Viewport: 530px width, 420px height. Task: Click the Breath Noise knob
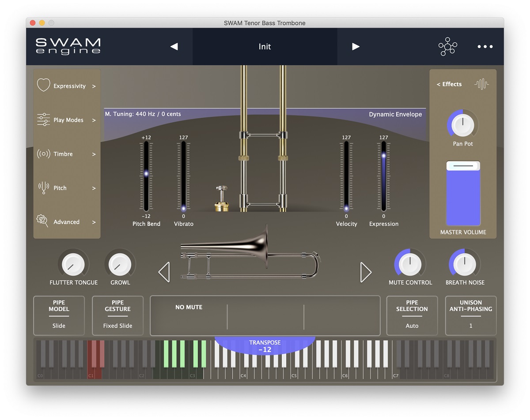[x=465, y=264]
